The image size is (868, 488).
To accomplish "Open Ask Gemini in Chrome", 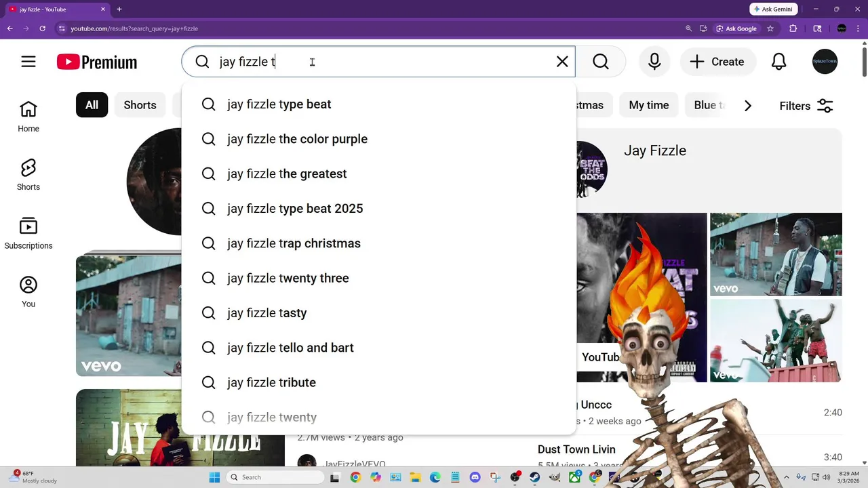I will 773,9.
